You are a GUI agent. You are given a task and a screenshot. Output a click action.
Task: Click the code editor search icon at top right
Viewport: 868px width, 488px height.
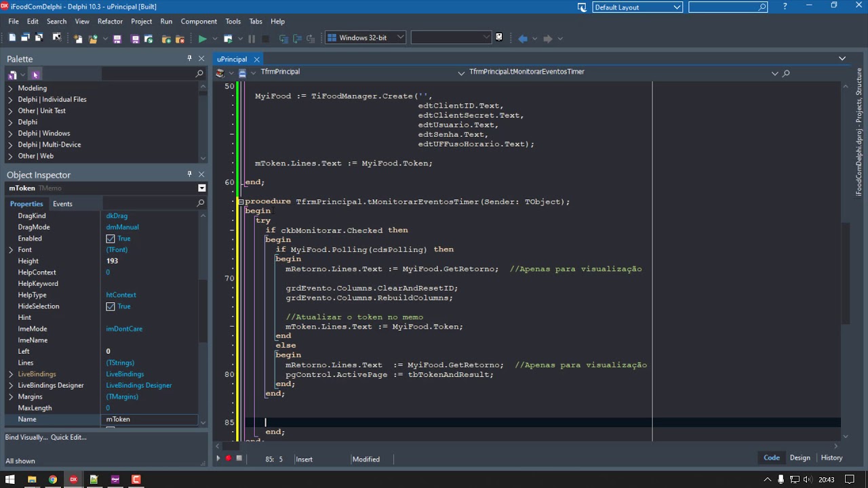(x=786, y=73)
